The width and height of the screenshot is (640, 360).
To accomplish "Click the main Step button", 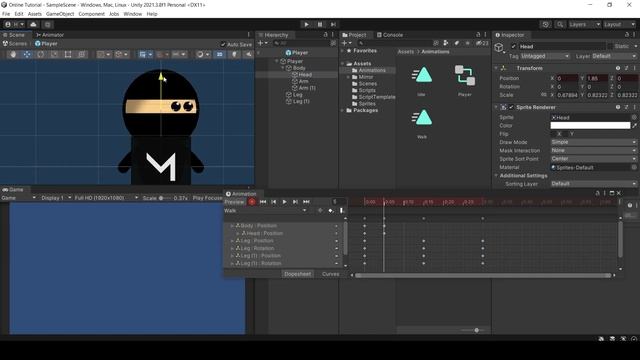I will click(x=333, y=24).
